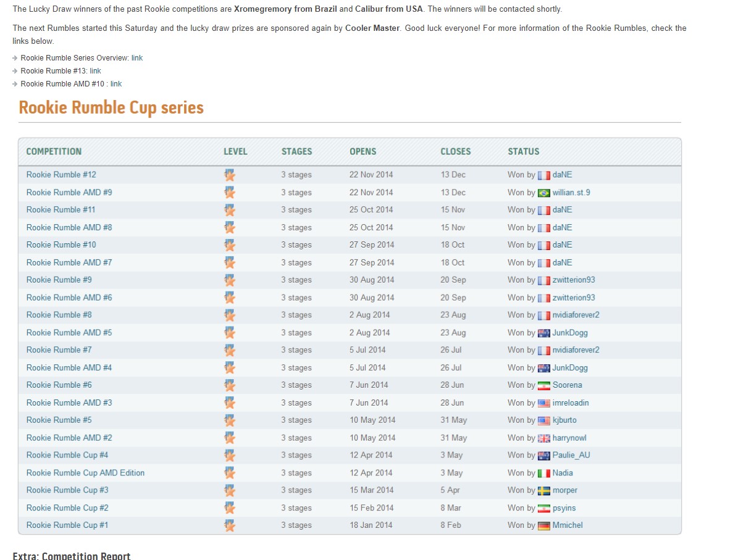Click the level badge icon for Rookie Rumble Cup #1

pos(230,525)
